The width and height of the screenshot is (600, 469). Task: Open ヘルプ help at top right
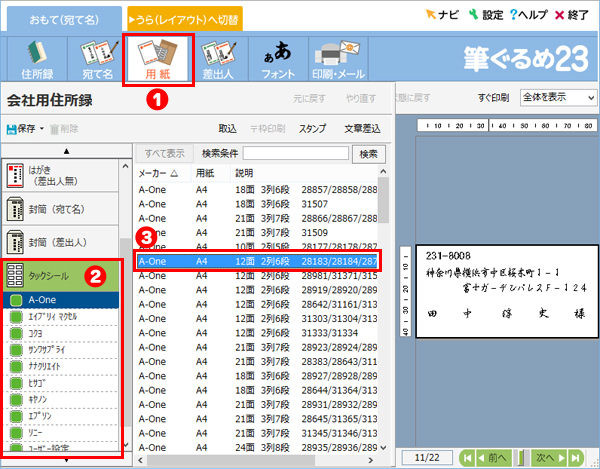point(528,15)
